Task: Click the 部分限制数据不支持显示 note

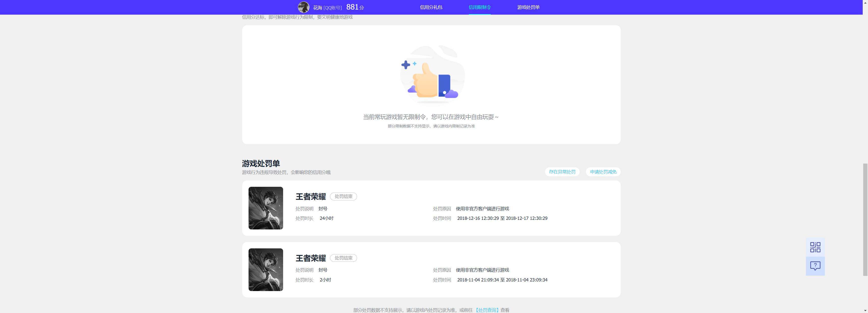Action: 431,126
